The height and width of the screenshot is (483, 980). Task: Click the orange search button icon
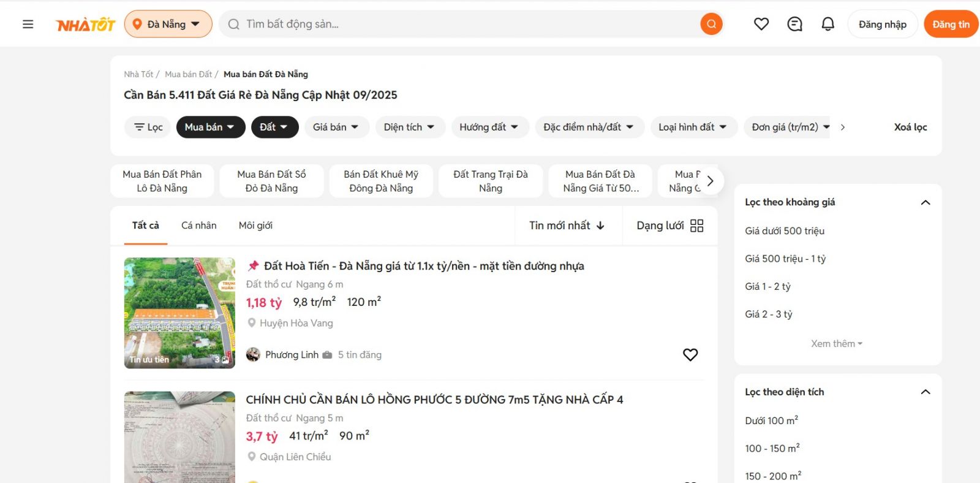tap(711, 25)
